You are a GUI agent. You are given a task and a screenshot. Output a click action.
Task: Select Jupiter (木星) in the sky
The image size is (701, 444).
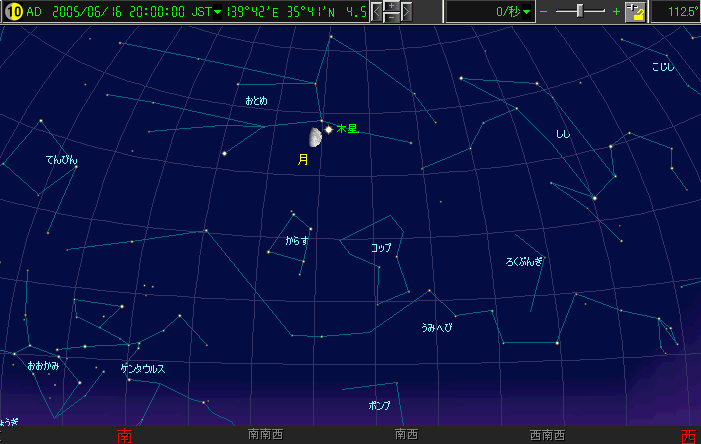[x=328, y=129]
